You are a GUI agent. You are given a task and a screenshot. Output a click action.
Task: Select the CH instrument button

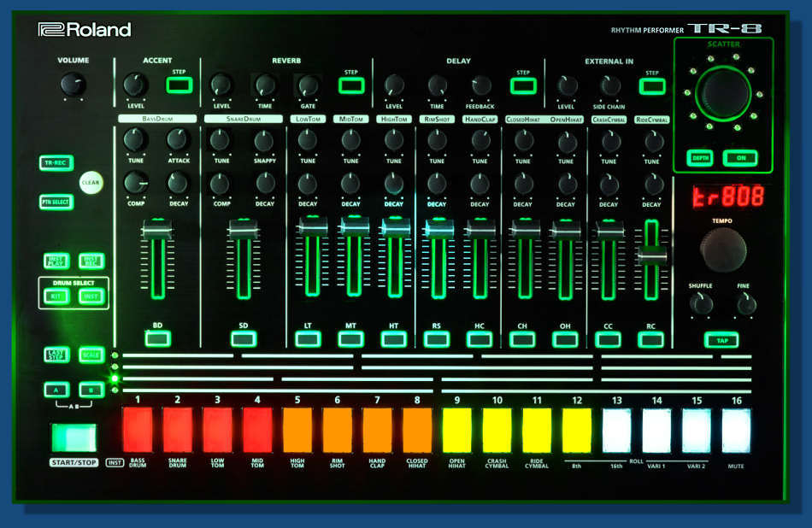tap(522, 339)
